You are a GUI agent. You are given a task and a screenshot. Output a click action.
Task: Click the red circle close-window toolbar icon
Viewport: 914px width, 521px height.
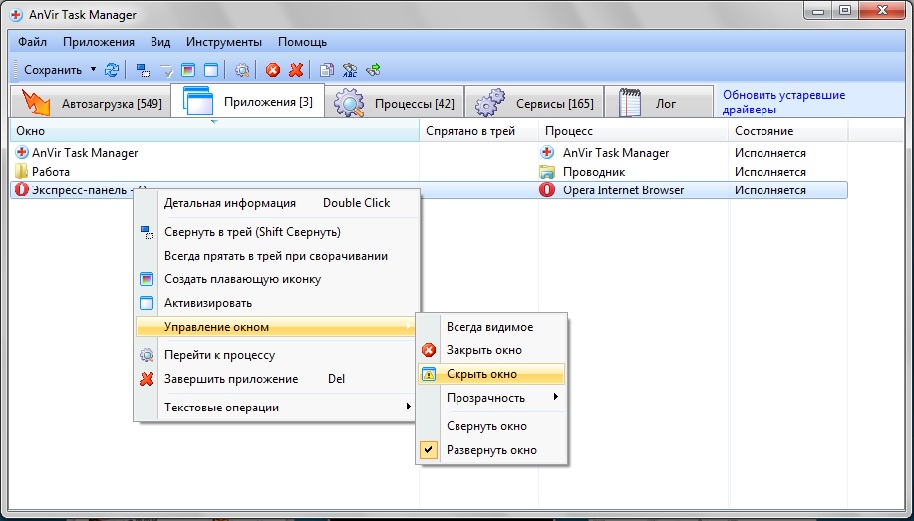click(x=273, y=71)
